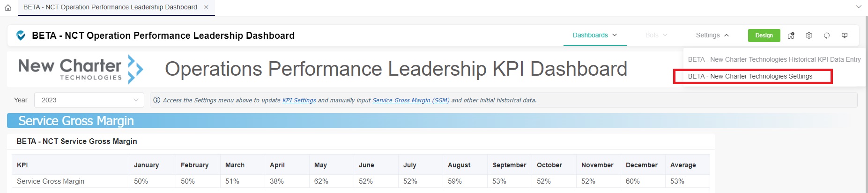Close the NCT Operation Performance Leadership Dashboard tab
The height and width of the screenshot is (193, 868).
point(206,7)
